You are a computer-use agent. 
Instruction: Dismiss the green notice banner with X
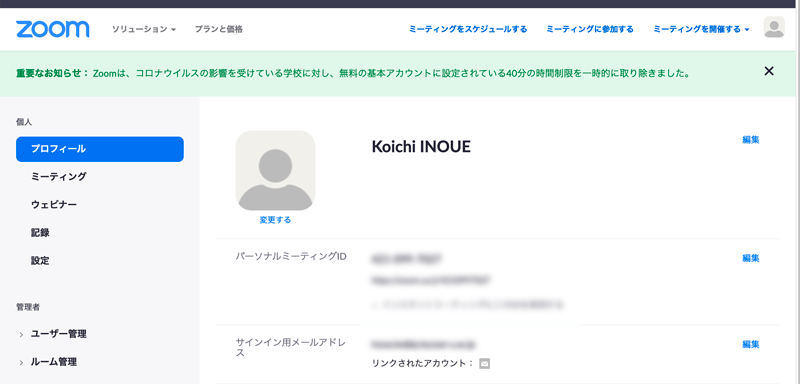(769, 71)
